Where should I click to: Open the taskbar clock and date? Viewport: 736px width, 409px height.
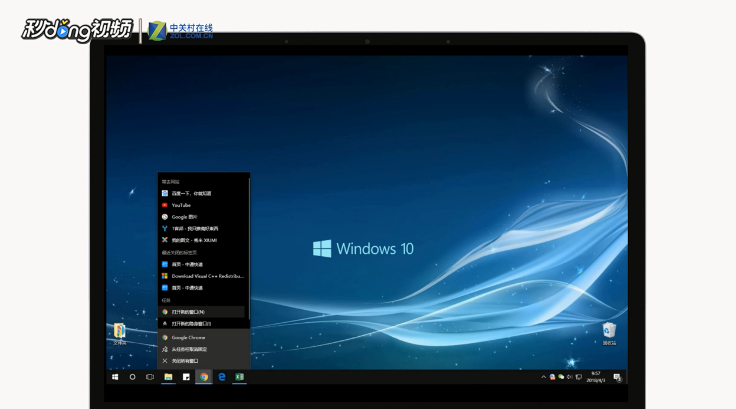[x=596, y=377]
